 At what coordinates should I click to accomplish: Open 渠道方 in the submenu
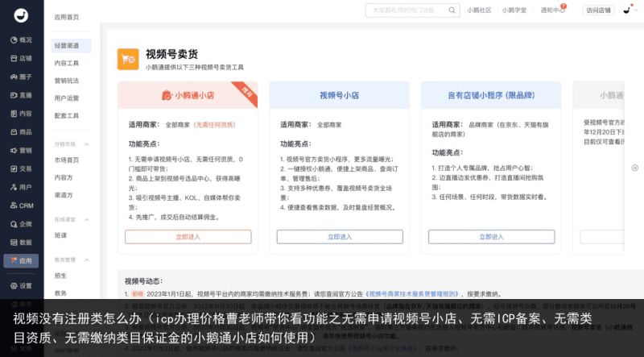[64, 195]
